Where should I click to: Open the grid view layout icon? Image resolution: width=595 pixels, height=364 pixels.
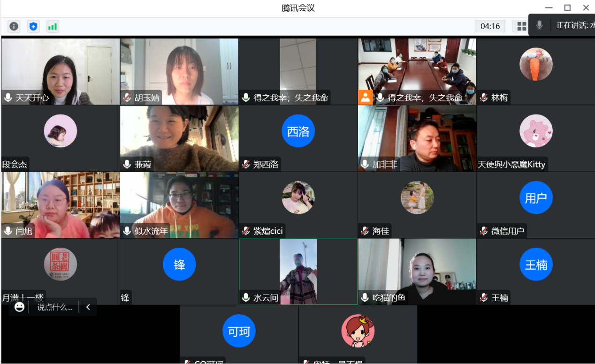(521, 26)
